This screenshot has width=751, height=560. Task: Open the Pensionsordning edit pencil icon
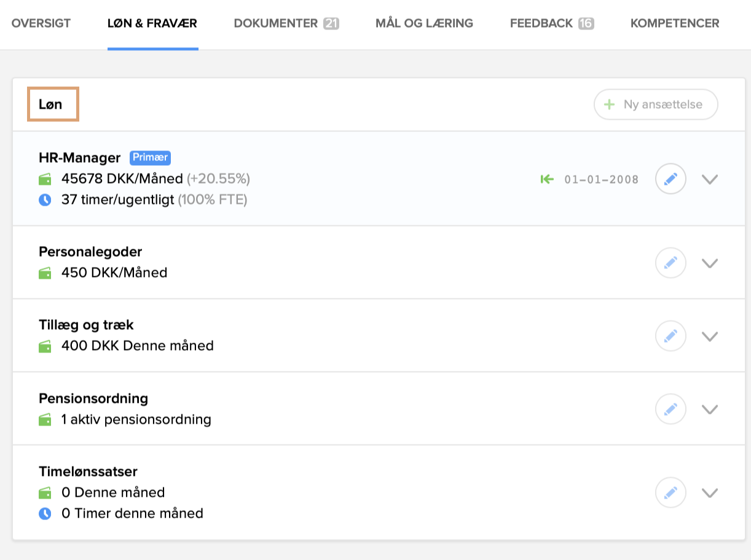pyautogui.click(x=670, y=409)
